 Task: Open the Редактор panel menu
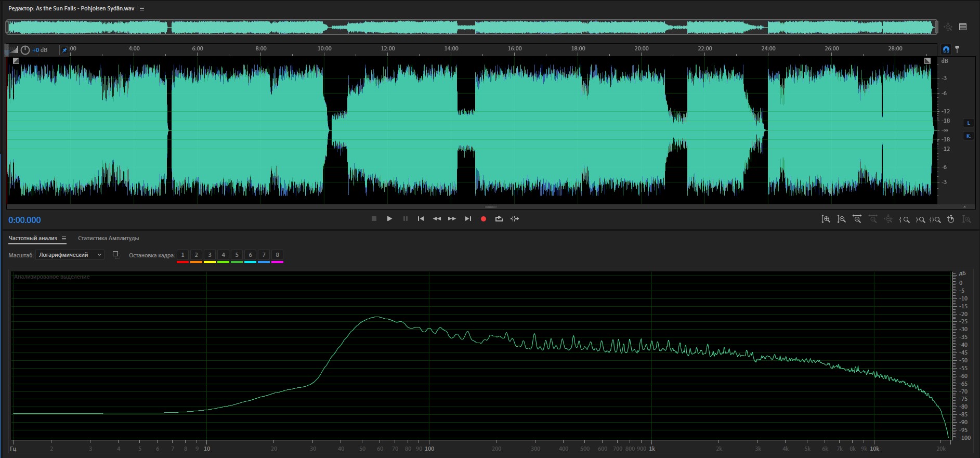142,9
